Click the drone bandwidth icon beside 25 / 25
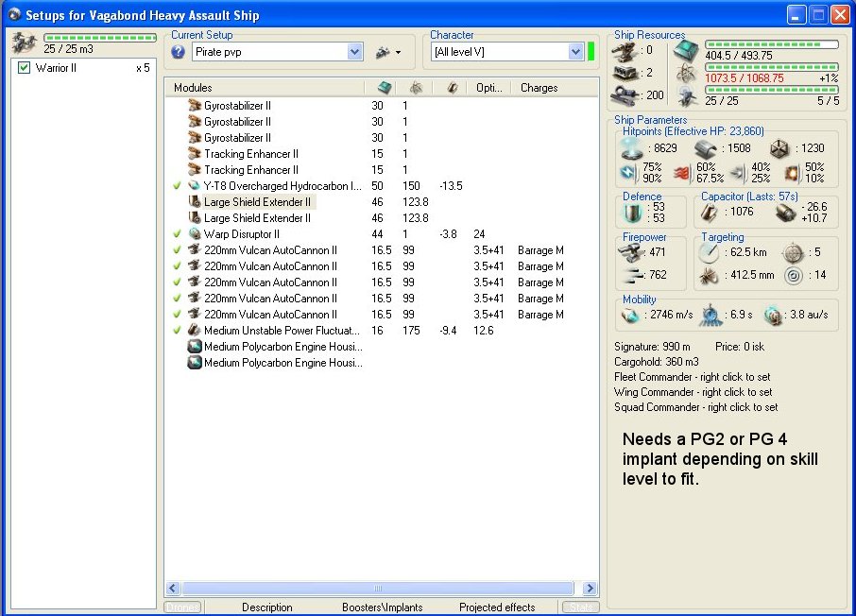This screenshot has width=856, height=616. click(x=686, y=96)
